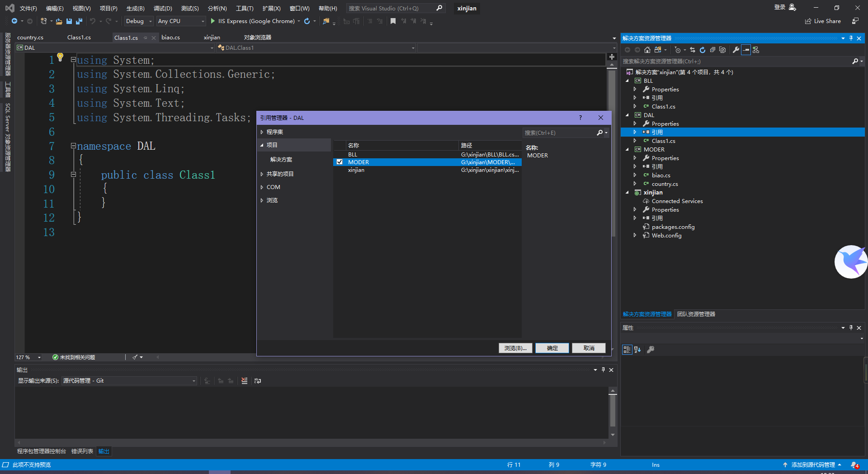
Task: Open DAL.Class1 type dropdown above editor
Action: click(316, 47)
